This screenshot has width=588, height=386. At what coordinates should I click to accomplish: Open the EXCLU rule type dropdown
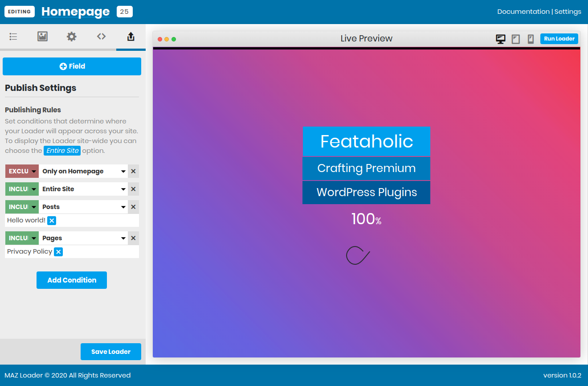click(x=22, y=171)
